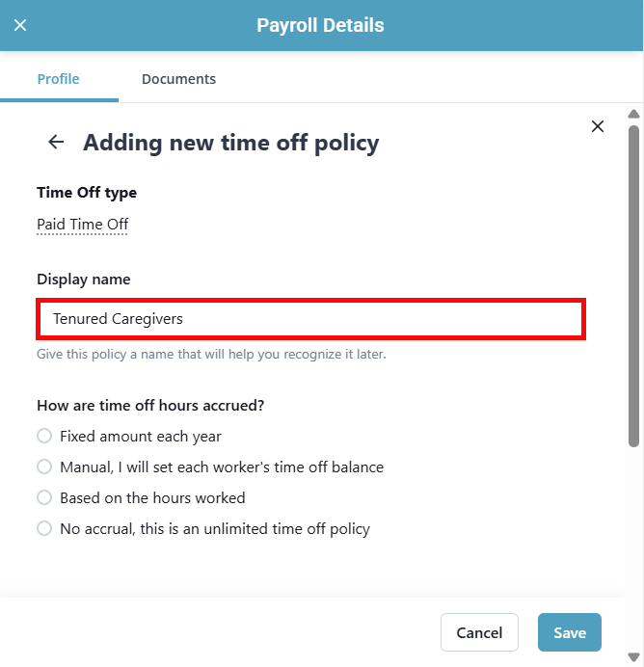
Task: Focus the Display name input field
Action: [x=310, y=319]
